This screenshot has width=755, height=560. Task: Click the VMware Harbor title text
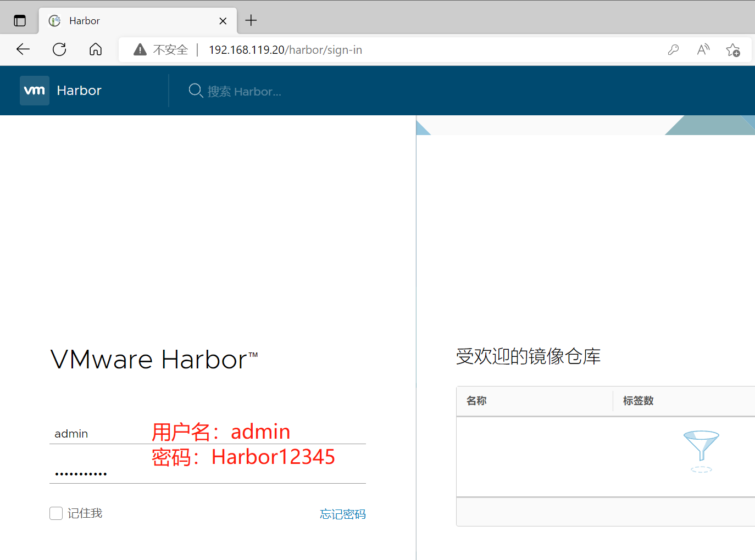pyautogui.click(x=154, y=360)
